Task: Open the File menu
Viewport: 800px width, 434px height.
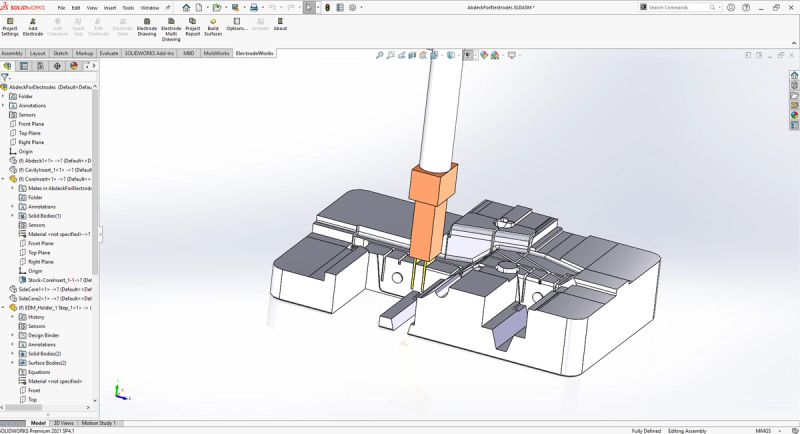Action: pyautogui.click(x=61, y=8)
